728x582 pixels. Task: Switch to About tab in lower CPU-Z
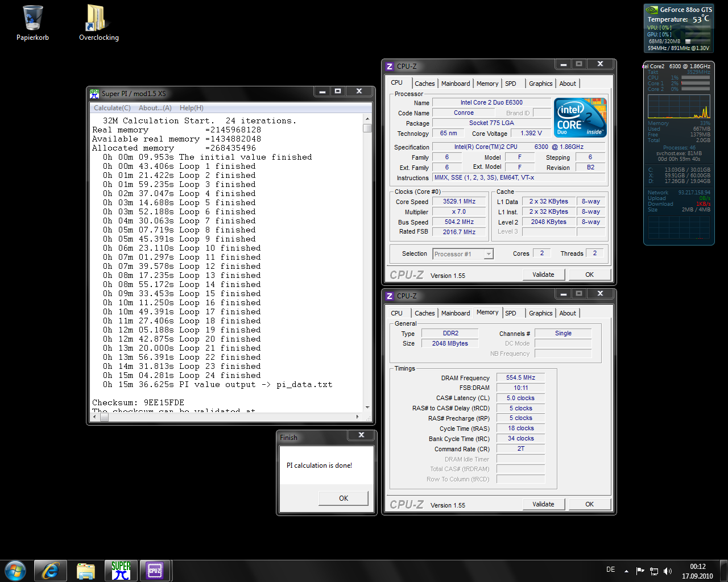click(568, 313)
